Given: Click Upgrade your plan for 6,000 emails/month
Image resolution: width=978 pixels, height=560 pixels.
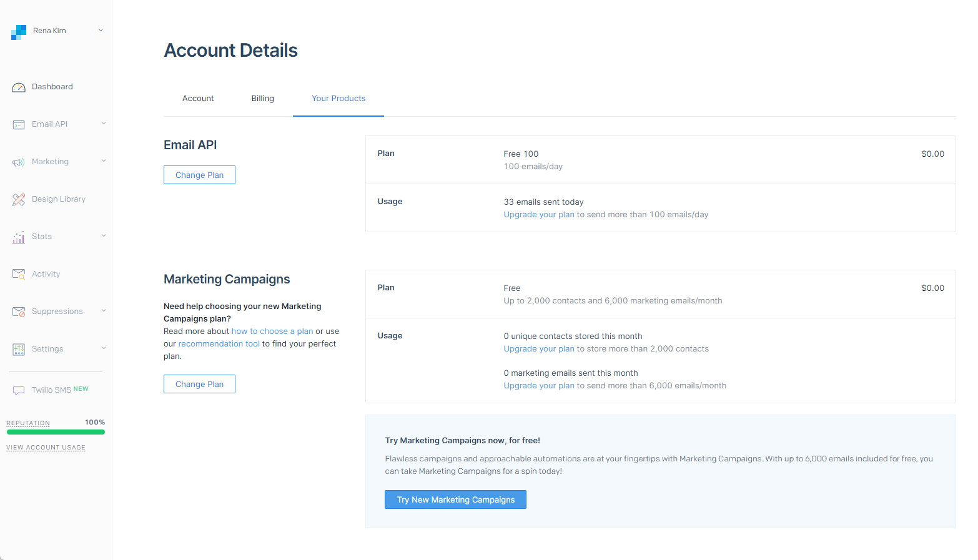Looking at the screenshot, I should pos(539,386).
